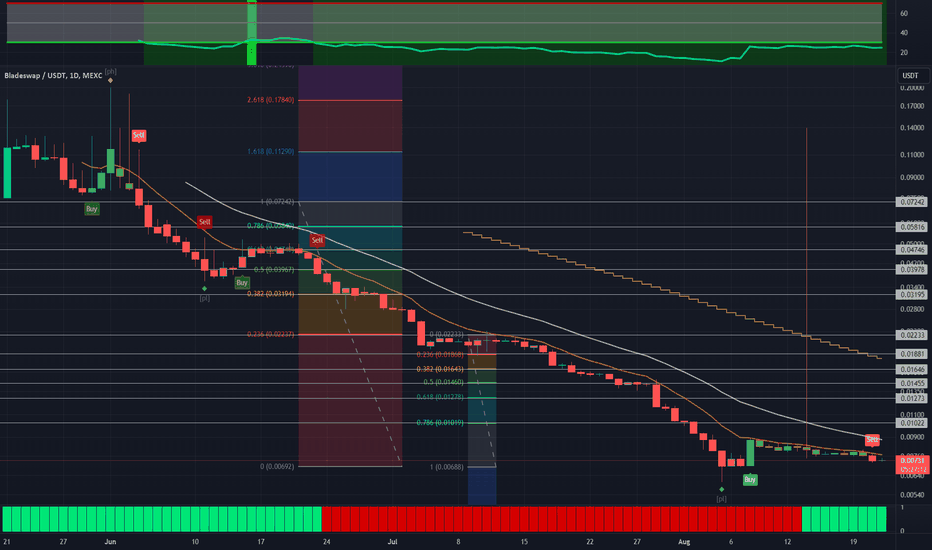This screenshot has width=932, height=550.
Task: Select the 2.618 (0.17840) Fib level label
Action: (x=270, y=100)
